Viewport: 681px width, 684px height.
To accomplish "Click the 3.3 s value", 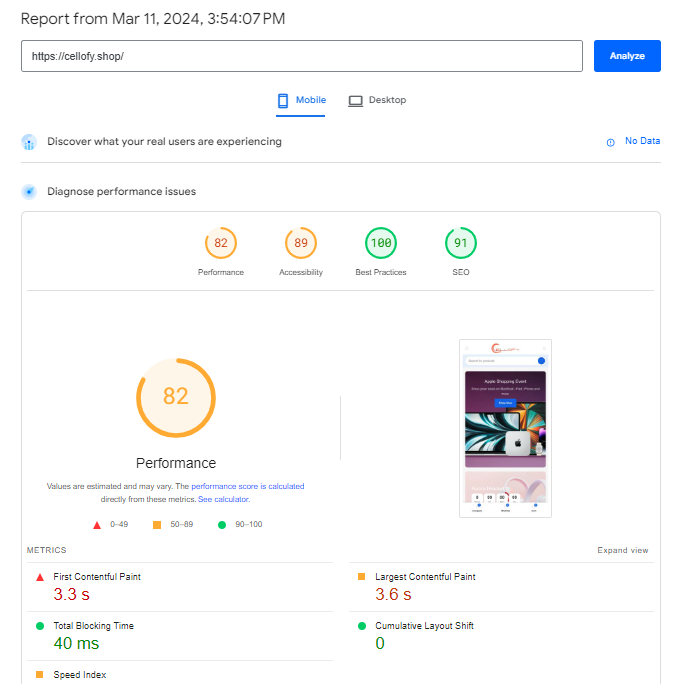I will [x=72, y=594].
